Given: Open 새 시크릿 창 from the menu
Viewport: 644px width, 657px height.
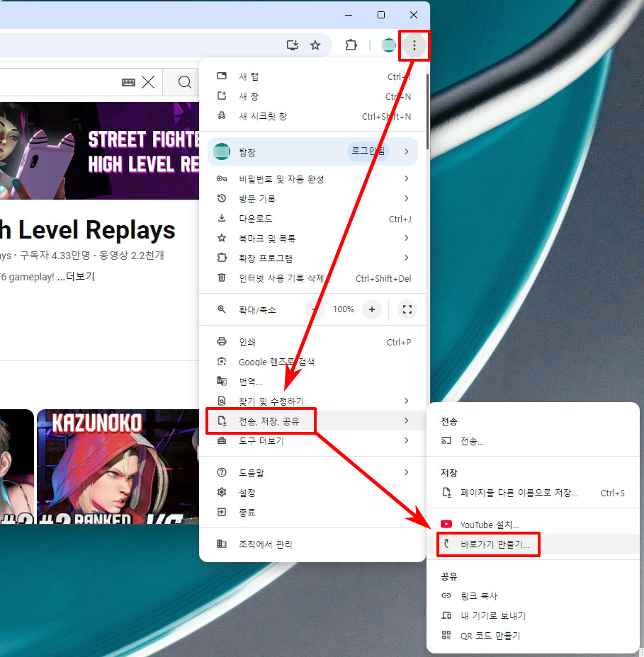Looking at the screenshot, I should (x=313, y=116).
